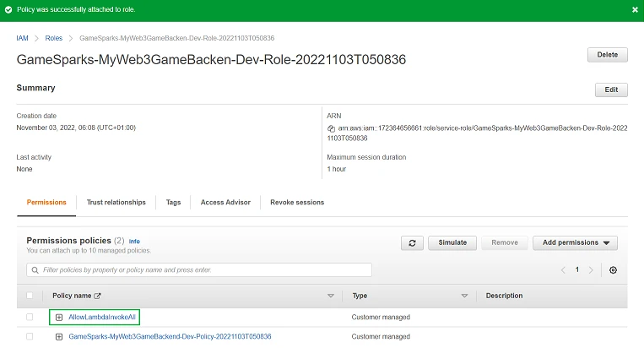The width and height of the screenshot is (644, 348).
Task: Navigate to Roles in the breadcrumb
Action: (54, 38)
